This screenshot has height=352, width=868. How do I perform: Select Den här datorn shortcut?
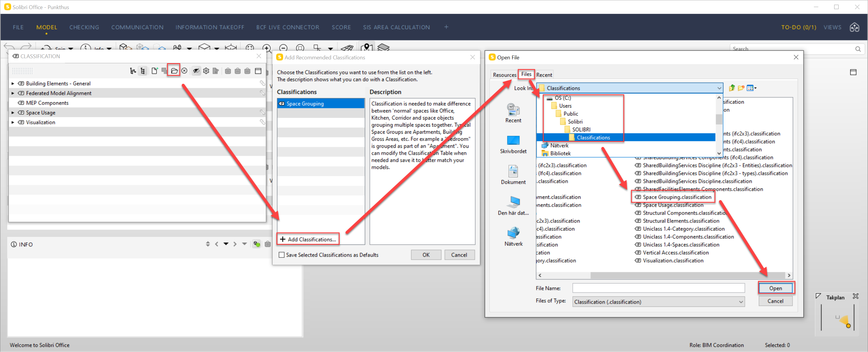click(x=513, y=206)
